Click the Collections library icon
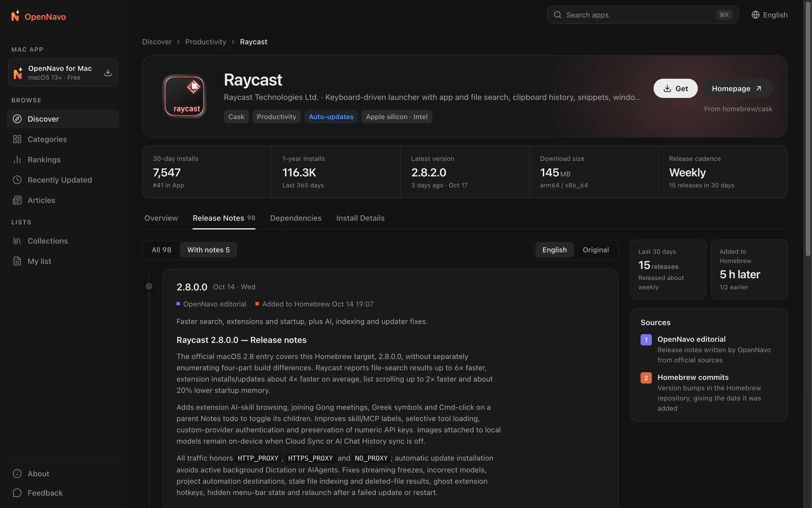The height and width of the screenshot is (508, 812). point(17,241)
